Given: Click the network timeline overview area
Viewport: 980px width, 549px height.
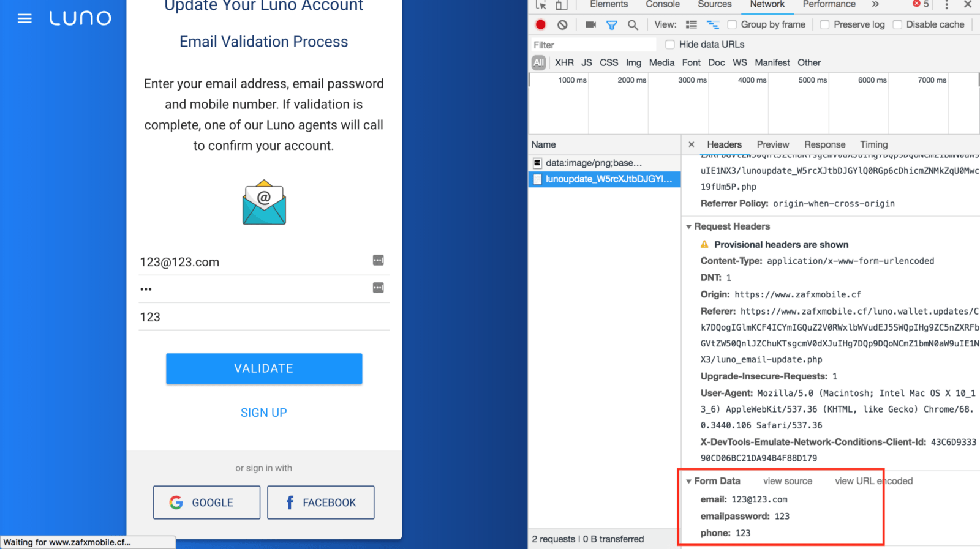Looking at the screenshot, I should pos(753,103).
